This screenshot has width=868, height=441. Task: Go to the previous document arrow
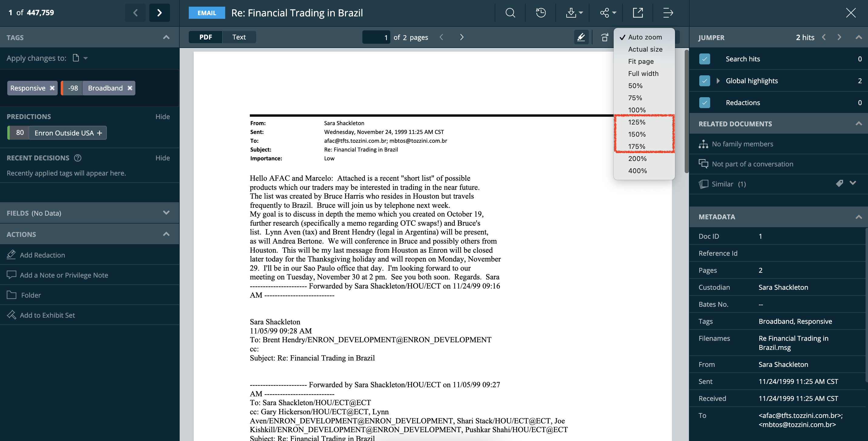135,13
